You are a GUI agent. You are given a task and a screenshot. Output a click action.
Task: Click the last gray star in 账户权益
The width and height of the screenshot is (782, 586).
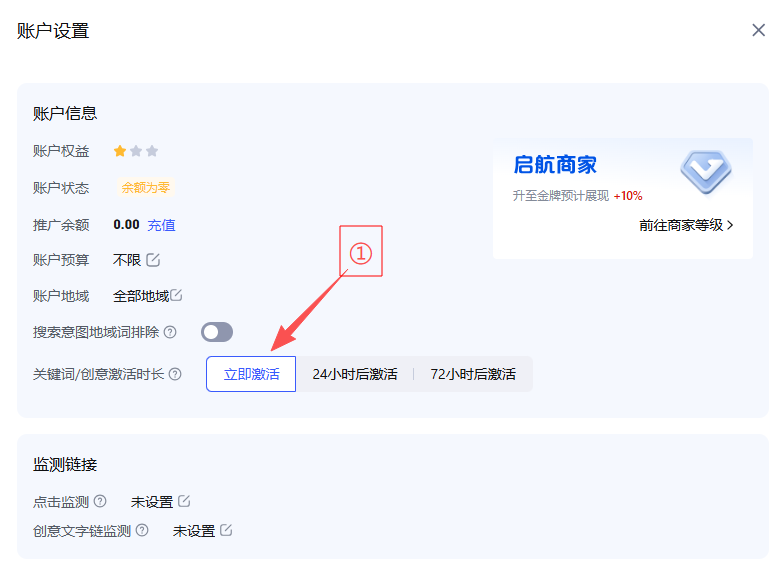[152, 151]
